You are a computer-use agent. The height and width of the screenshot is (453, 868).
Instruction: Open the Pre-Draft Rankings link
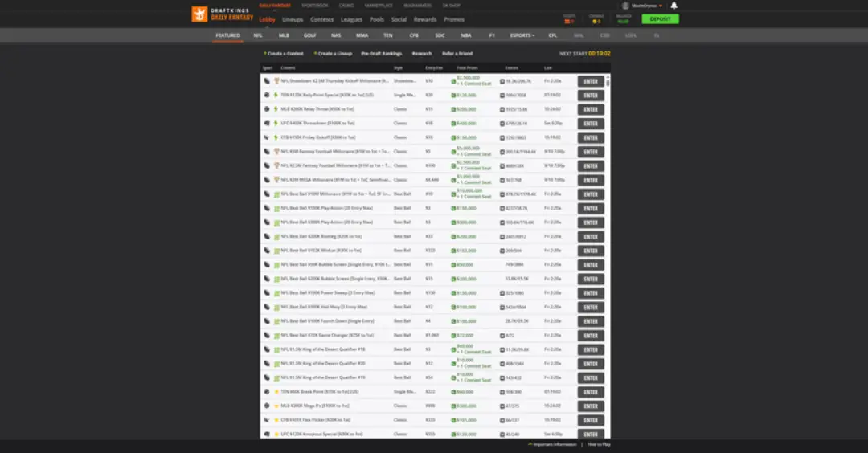coord(382,54)
